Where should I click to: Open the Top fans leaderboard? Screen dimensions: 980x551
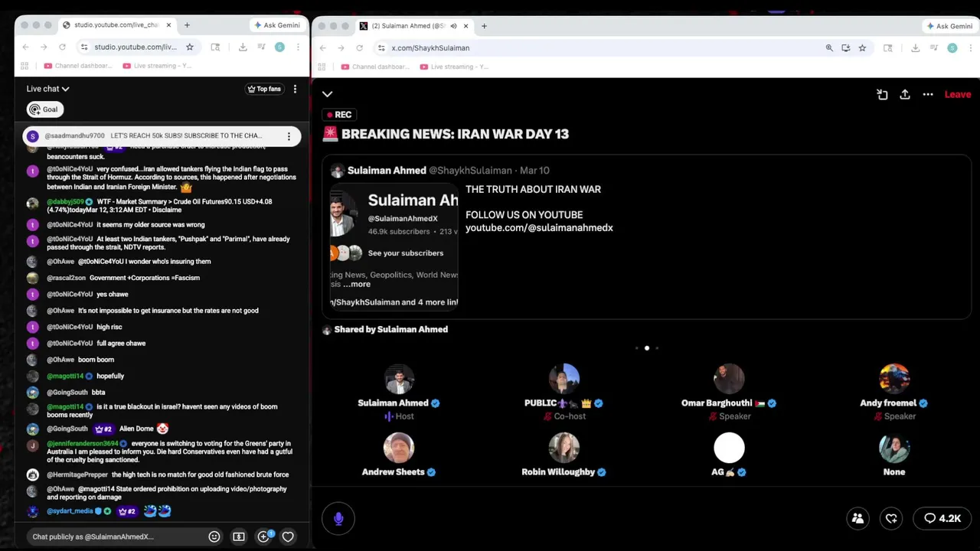(x=264, y=89)
